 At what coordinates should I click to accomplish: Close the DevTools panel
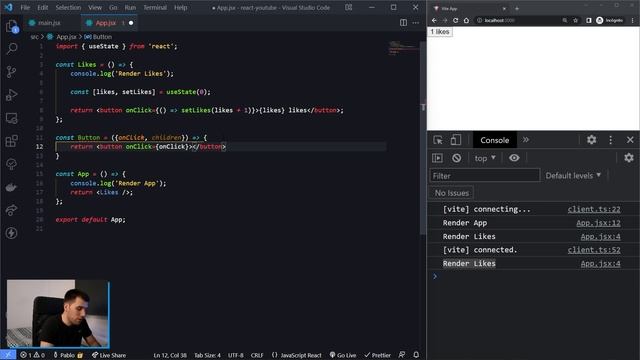pos(630,140)
